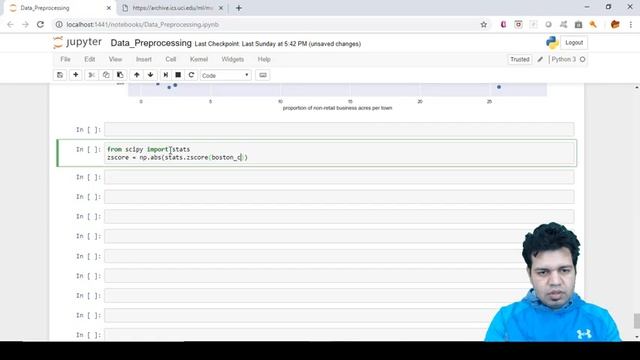Open Chrome menu three dots

pyautogui.click(x=631, y=24)
